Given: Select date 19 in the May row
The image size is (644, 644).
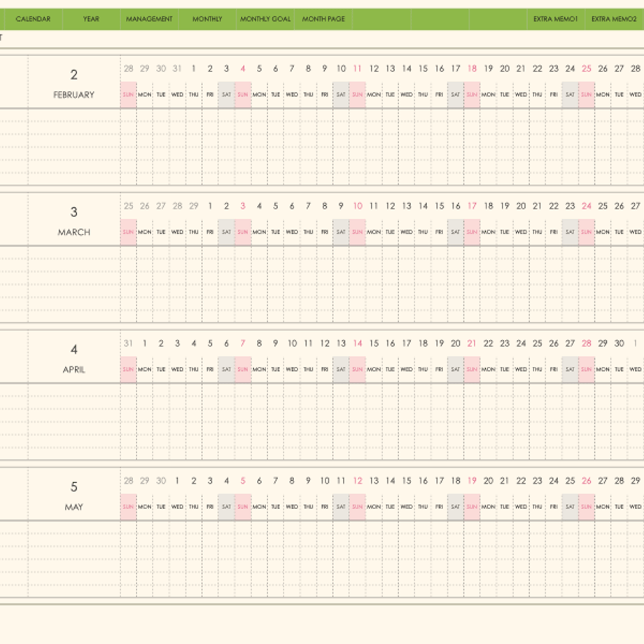Looking at the screenshot, I should (x=472, y=481).
